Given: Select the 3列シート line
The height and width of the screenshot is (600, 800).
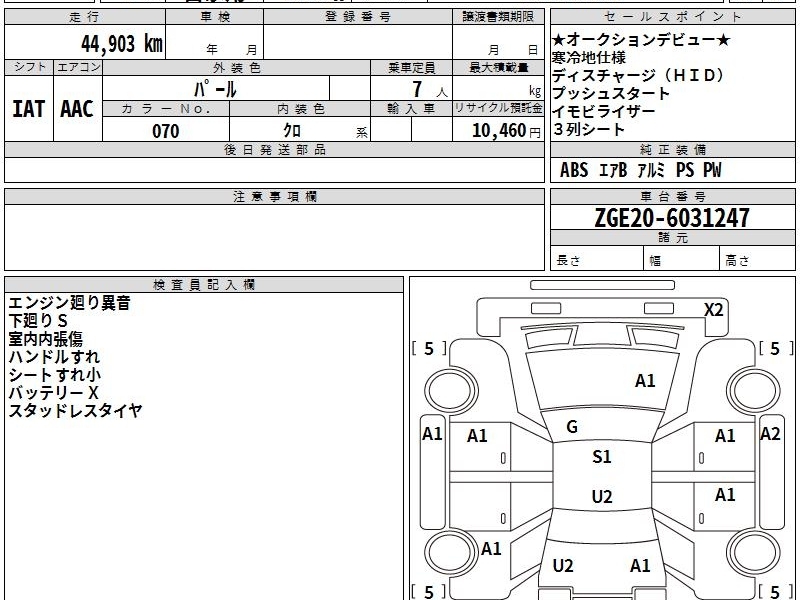Looking at the screenshot, I should (x=589, y=129).
